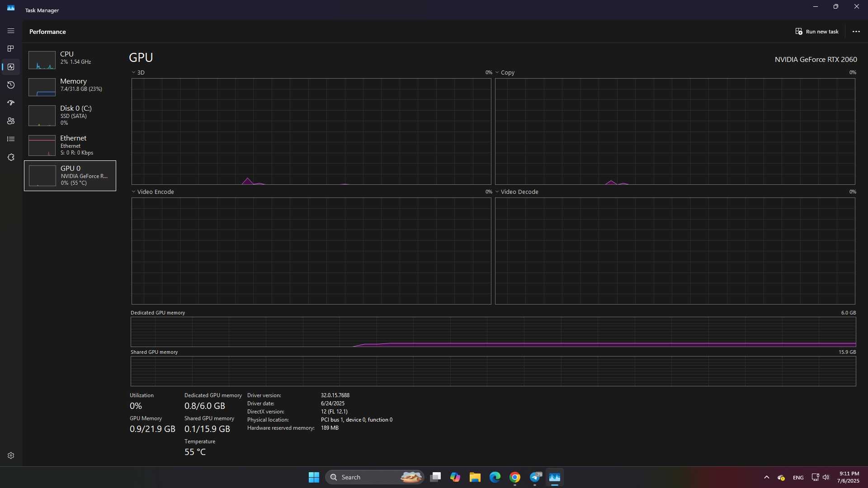Open Task Manager settings gear
Image resolution: width=868 pixels, height=488 pixels.
[11, 455]
